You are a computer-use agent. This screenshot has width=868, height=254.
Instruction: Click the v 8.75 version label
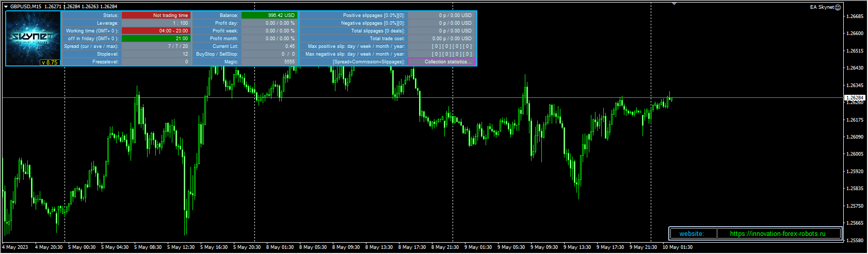point(50,62)
